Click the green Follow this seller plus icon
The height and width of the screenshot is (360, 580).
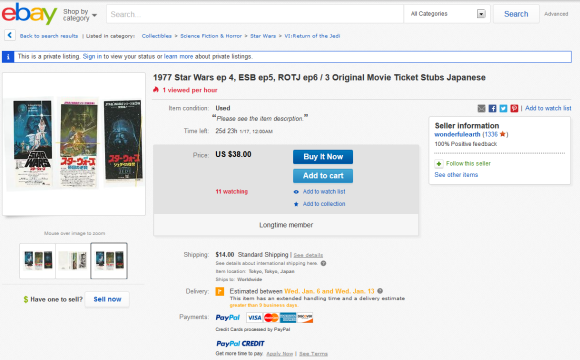[x=439, y=164]
